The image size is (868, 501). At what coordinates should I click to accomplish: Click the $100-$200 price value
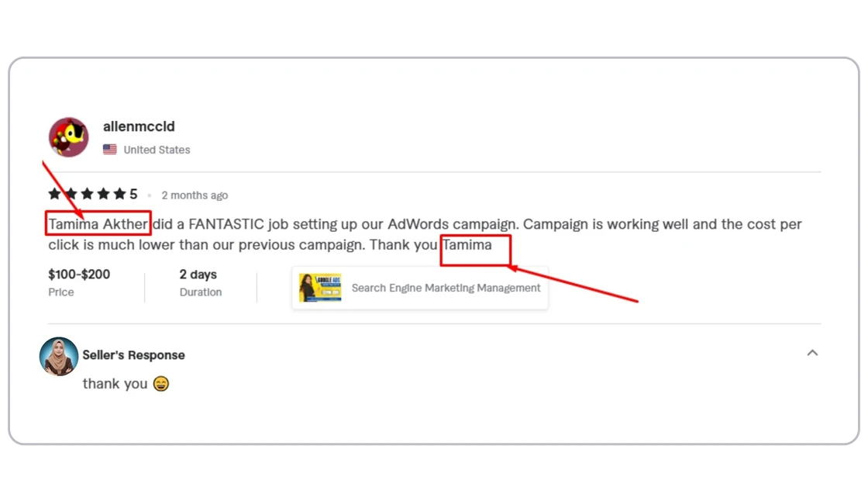pyautogui.click(x=79, y=275)
